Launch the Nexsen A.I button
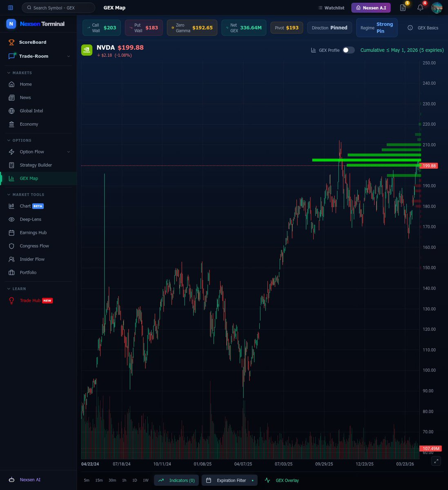This screenshot has height=490, width=448. [x=371, y=8]
